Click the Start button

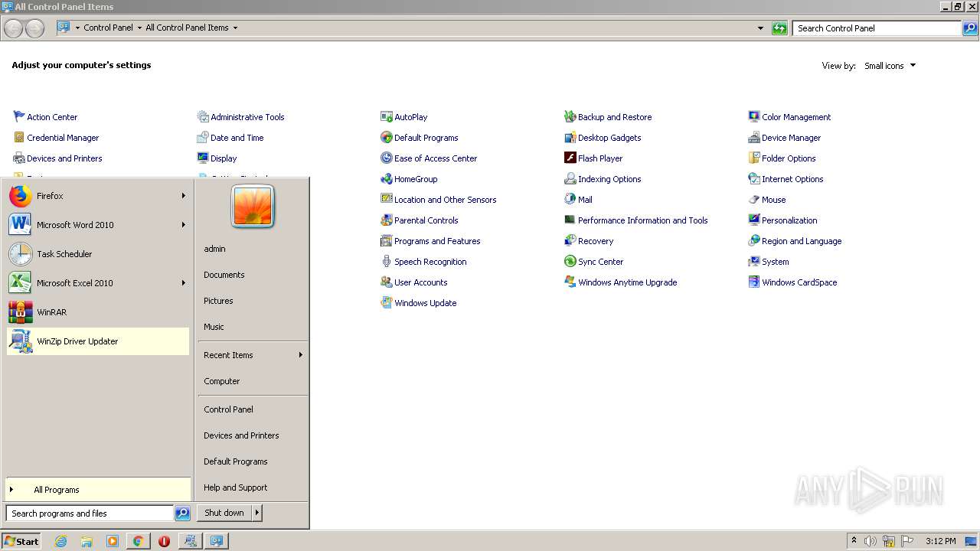[21, 541]
